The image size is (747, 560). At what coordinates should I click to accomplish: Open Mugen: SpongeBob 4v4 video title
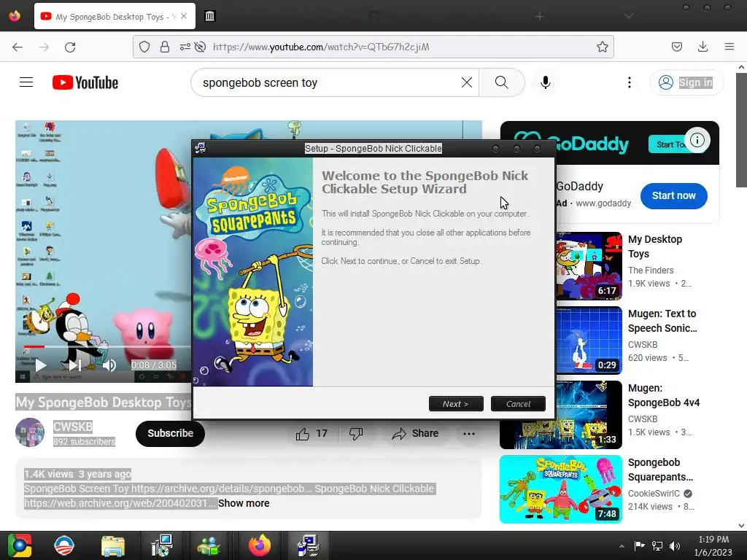[x=664, y=395]
